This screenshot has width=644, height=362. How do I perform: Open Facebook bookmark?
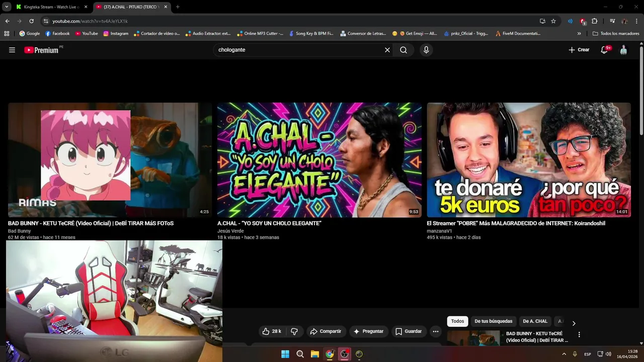click(57, 34)
